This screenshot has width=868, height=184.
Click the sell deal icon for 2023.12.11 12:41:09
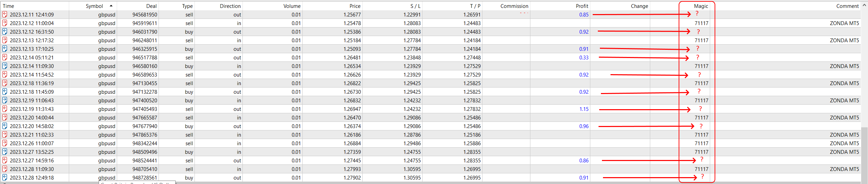point(5,14)
